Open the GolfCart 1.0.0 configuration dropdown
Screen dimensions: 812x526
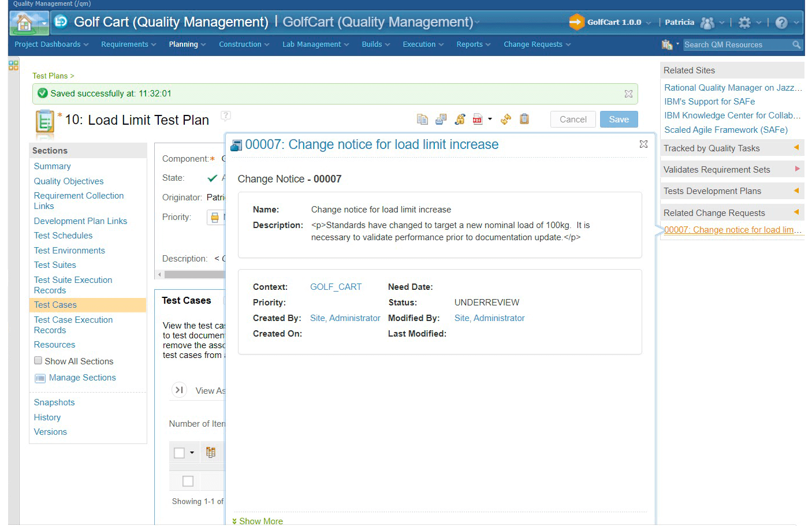649,23
